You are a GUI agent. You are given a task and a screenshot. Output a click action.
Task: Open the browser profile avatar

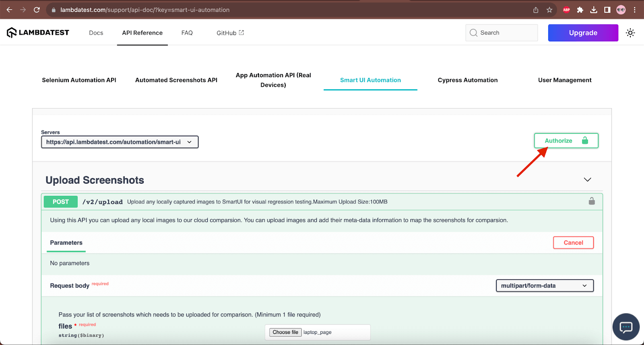point(621,10)
